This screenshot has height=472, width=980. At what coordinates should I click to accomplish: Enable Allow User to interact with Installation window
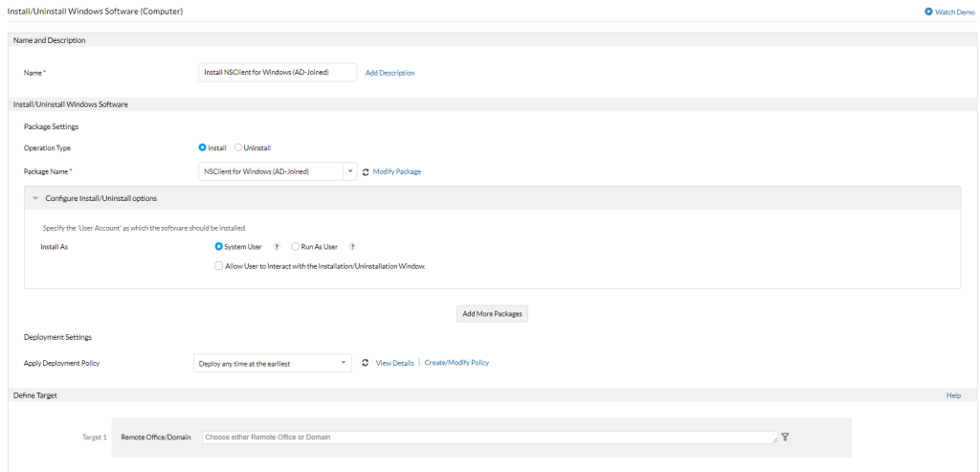[x=218, y=266]
